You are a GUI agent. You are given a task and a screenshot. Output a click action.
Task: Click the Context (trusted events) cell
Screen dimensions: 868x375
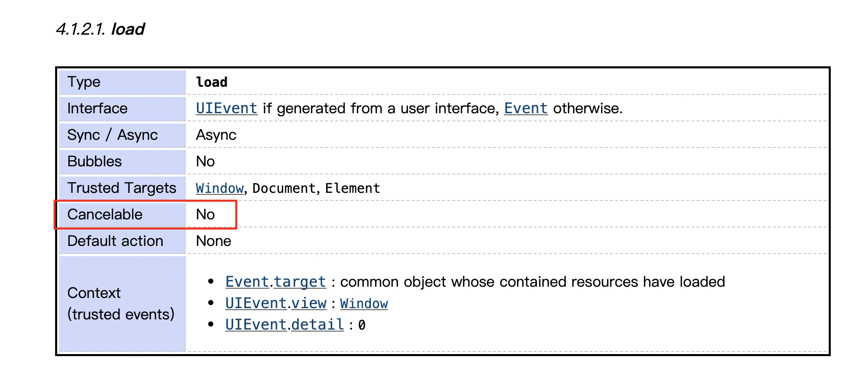(122, 304)
